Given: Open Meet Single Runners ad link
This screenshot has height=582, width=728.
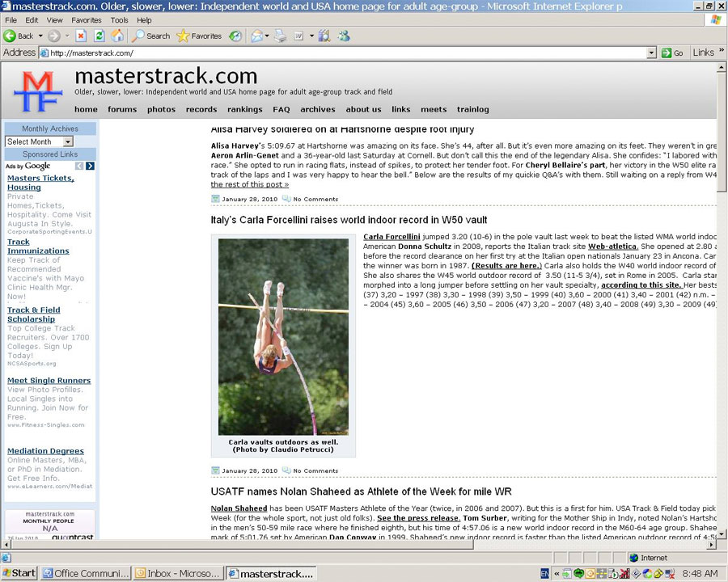Looking at the screenshot, I should [x=49, y=381].
